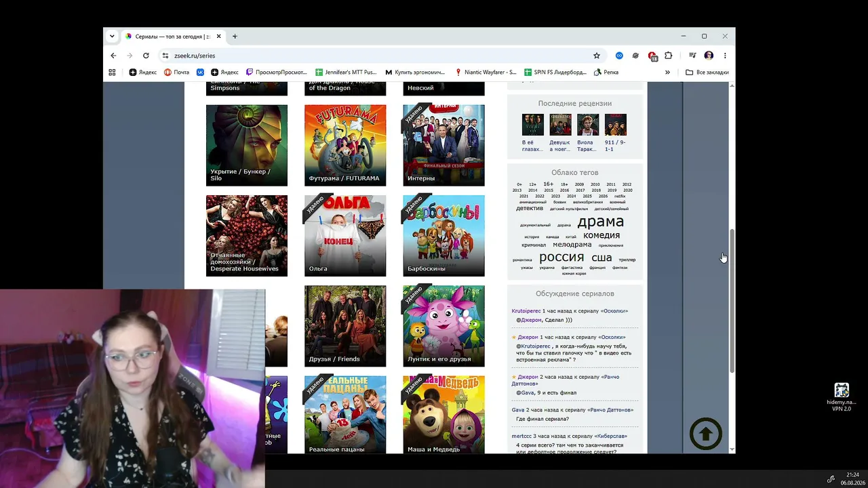Open the Niantic Wayfarer bookmark

(x=486, y=72)
